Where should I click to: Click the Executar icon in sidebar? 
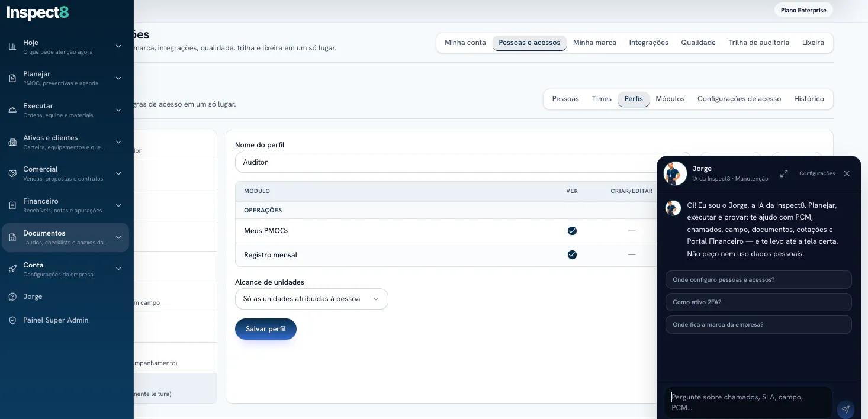(12, 110)
